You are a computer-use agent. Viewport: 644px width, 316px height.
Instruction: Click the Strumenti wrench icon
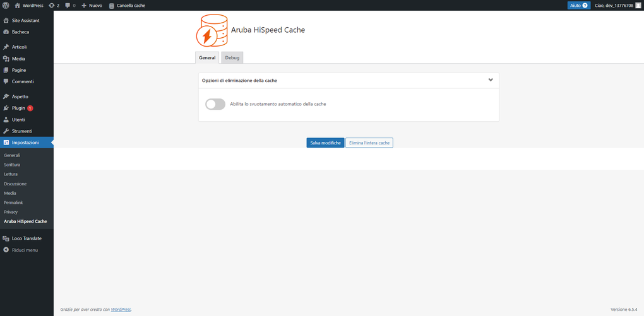tap(6, 131)
